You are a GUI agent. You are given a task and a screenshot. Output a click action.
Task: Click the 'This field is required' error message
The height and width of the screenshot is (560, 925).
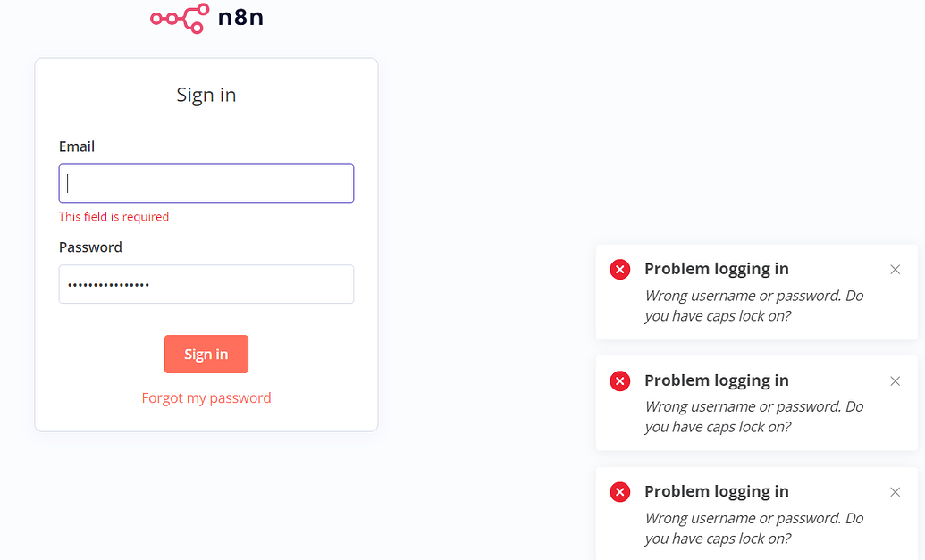pos(114,216)
